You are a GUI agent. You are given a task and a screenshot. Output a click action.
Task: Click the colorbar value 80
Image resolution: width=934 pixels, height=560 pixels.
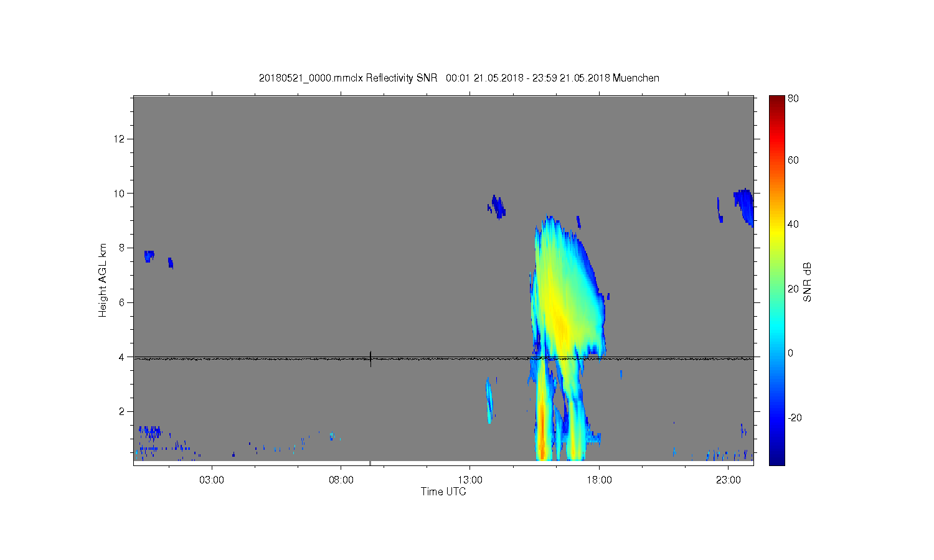(x=793, y=98)
